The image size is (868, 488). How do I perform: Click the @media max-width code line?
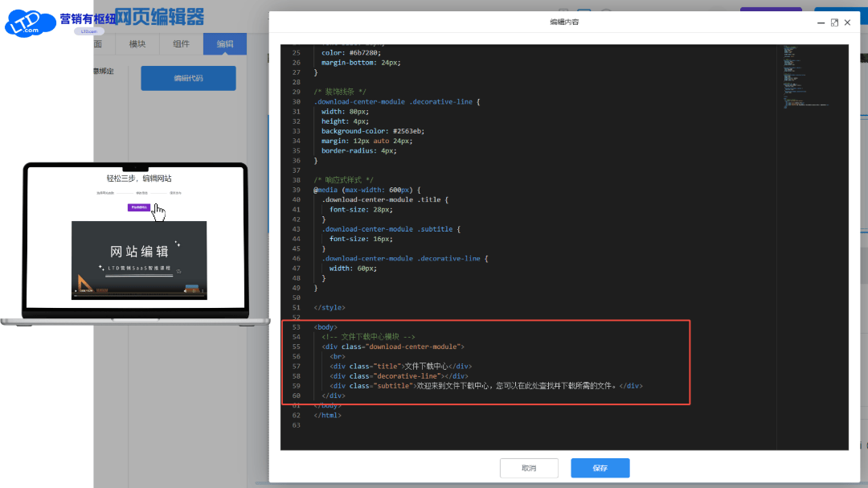367,190
